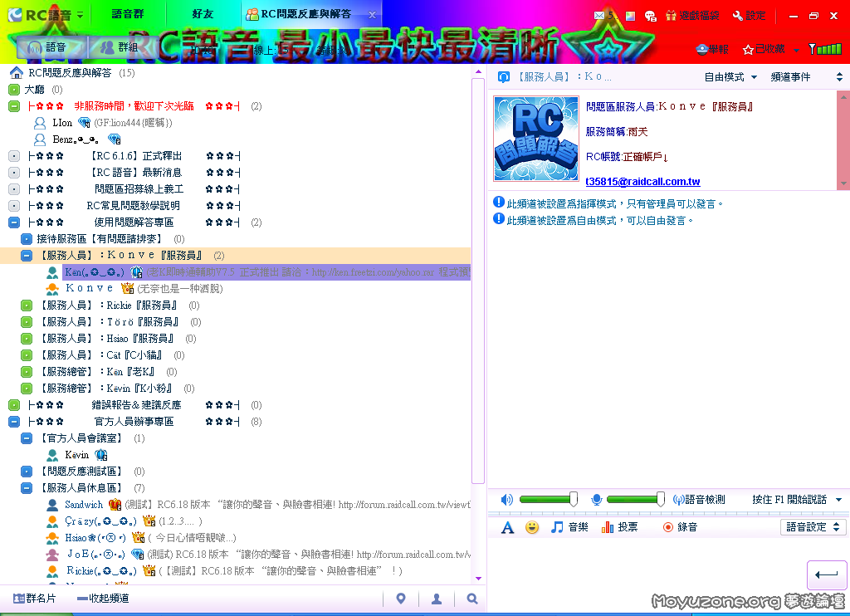Collapse 【服務人員休息區】 sub-channel
Viewport: 850px width, 616px height.
point(27,488)
